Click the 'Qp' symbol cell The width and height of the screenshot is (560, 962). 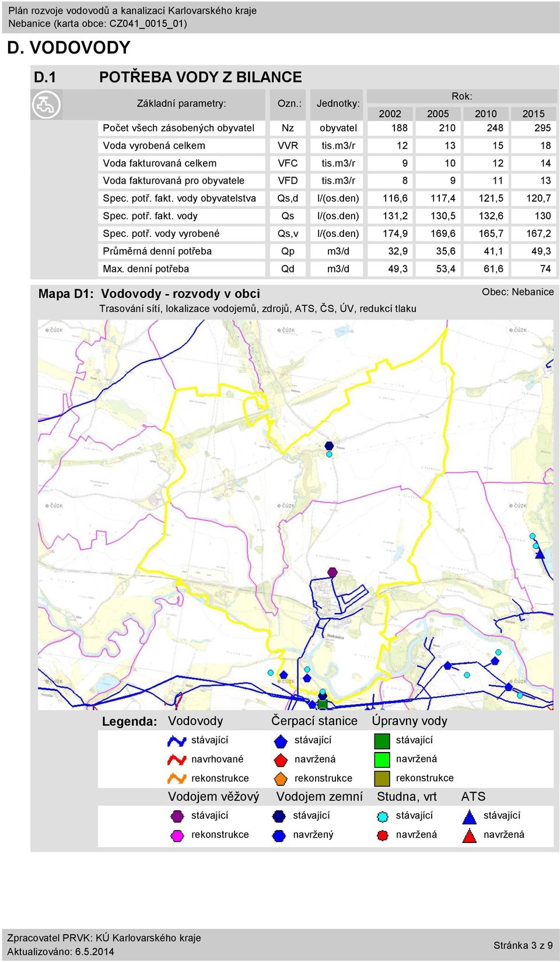288,251
